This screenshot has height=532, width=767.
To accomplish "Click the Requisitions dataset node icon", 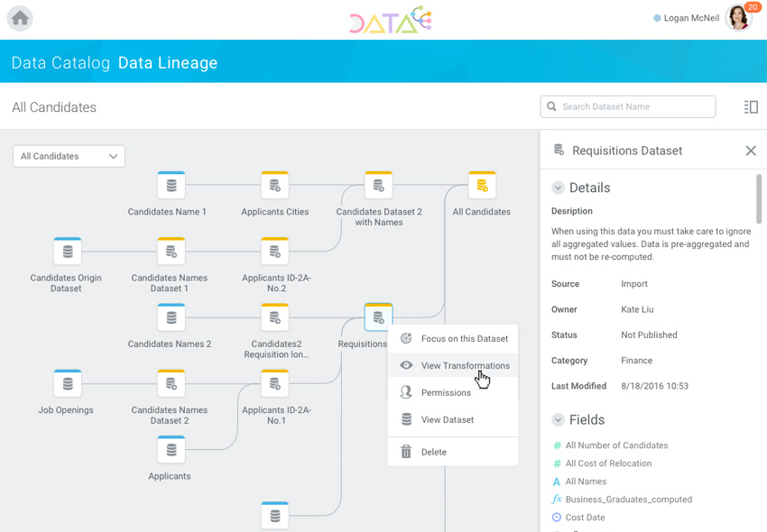I will point(378,317).
